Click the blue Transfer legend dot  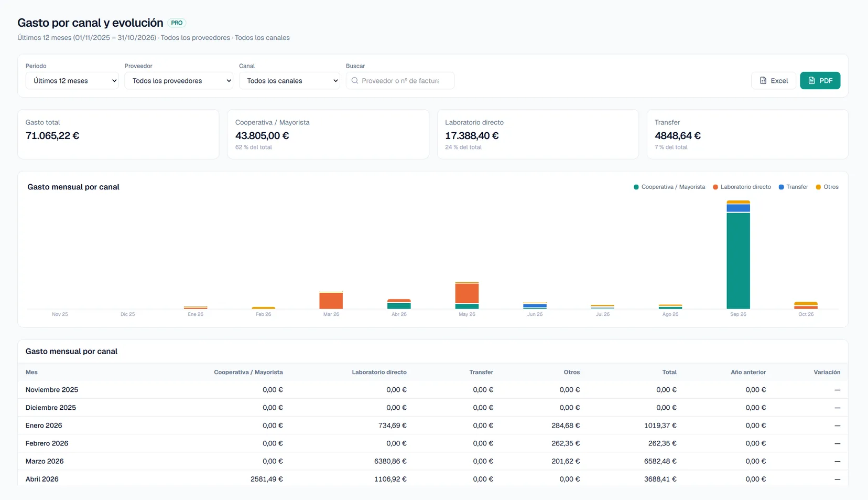point(781,187)
